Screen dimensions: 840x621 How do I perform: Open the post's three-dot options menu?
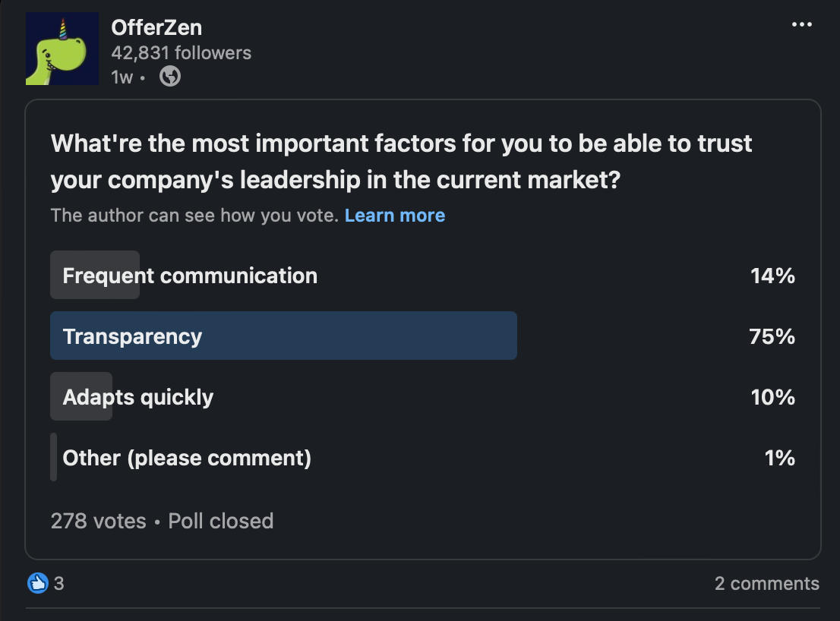click(x=801, y=25)
